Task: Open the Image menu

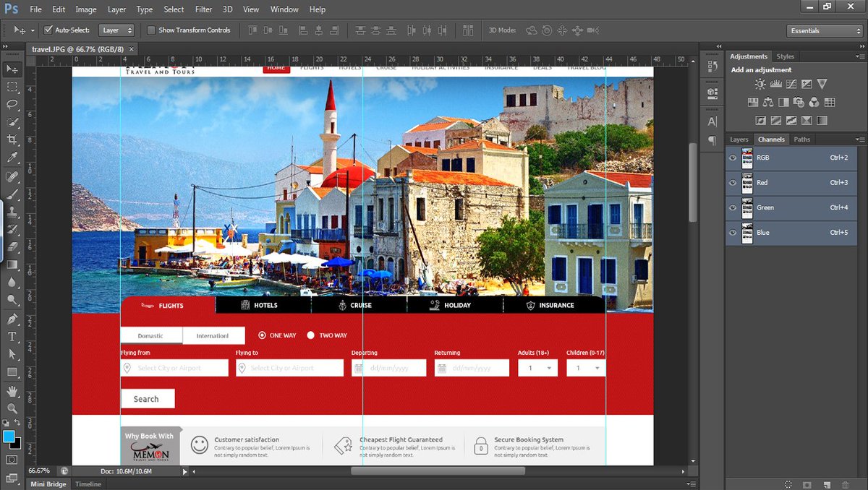Action: pyautogui.click(x=85, y=9)
